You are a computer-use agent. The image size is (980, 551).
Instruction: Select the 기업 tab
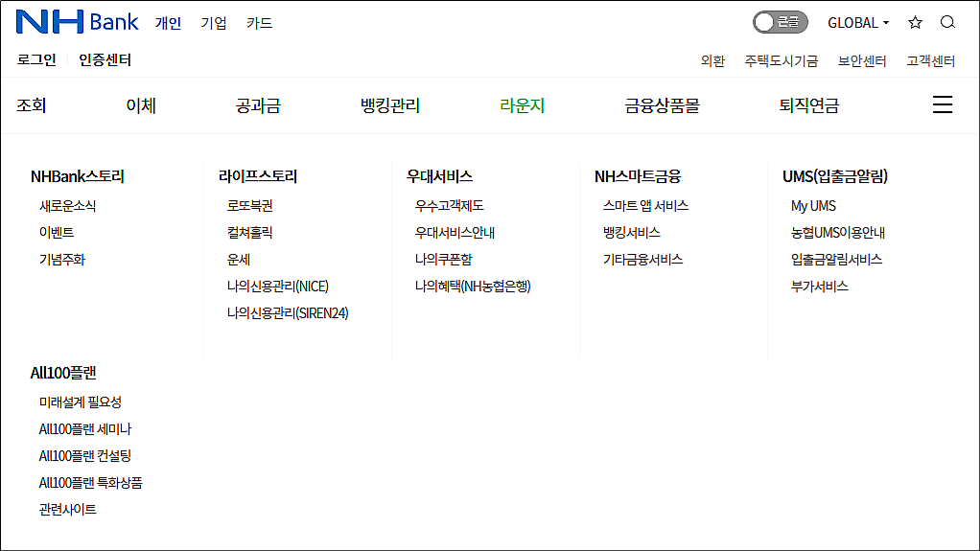pos(214,23)
